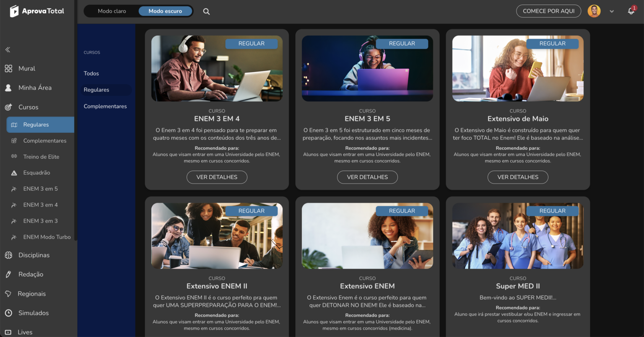Switch to Modo claro
The width and height of the screenshot is (644, 337).
112,11
